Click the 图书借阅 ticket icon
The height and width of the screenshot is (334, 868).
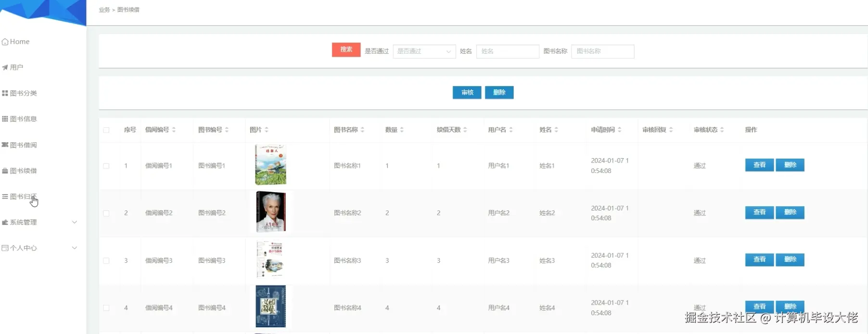5,145
